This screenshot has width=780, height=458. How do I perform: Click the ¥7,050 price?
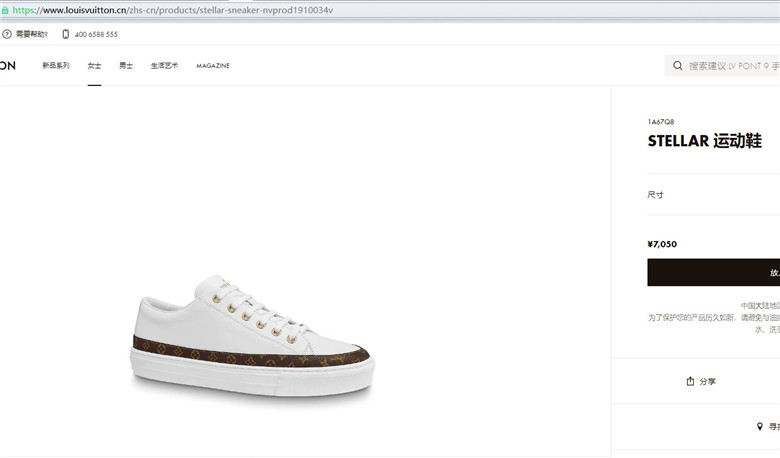tap(662, 244)
